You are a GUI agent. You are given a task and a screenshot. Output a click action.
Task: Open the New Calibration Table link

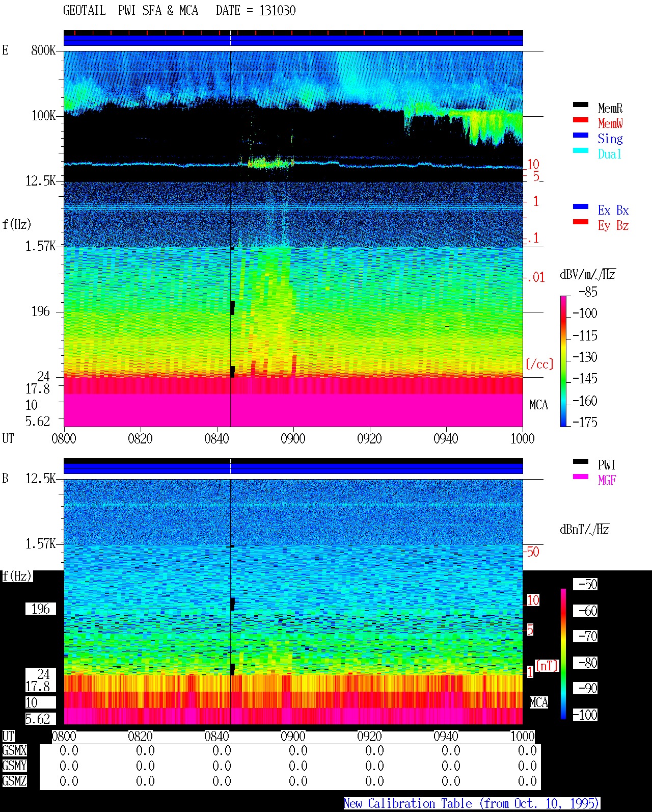click(x=472, y=804)
